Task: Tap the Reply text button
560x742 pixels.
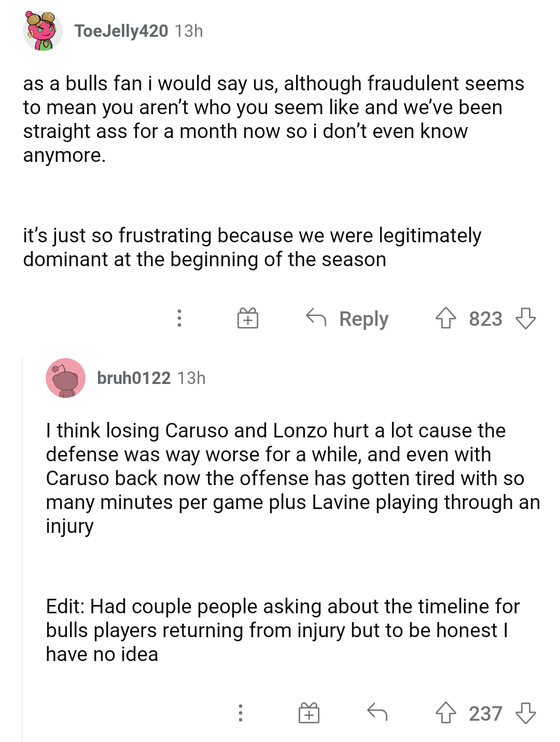Action: pos(363,319)
